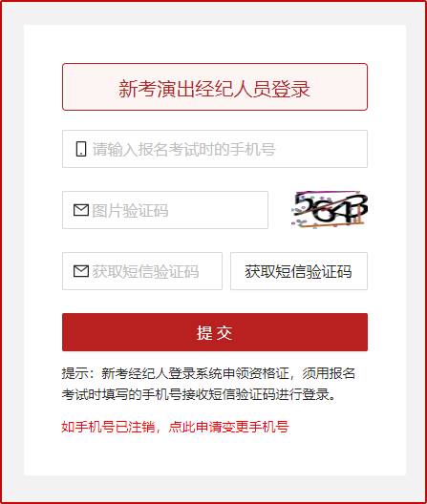Click gray placeholder 图片验证码 text
The width and height of the screenshot is (427, 504).
pos(130,211)
